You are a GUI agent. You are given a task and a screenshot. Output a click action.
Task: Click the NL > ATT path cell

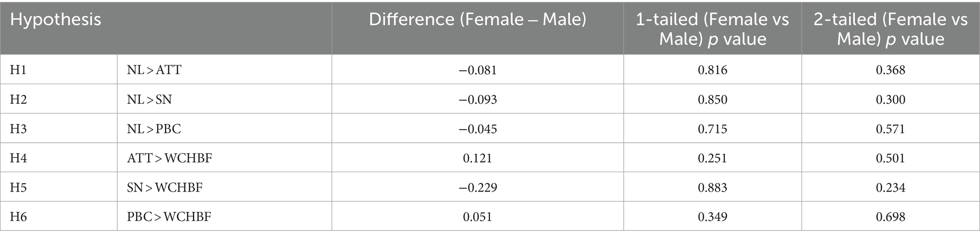154,70
